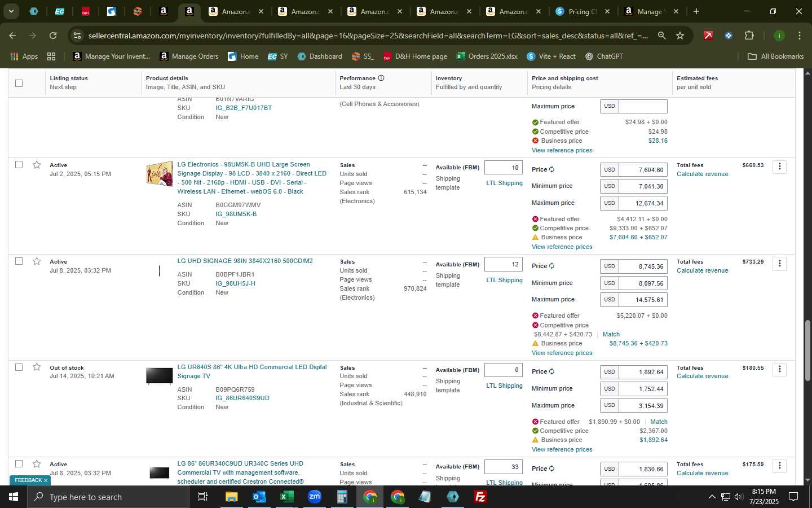The image size is (812, 508).
Task: Open actions menu for 98UH5J-H listing
Action: pyautogui.click(x=779, y=263)
